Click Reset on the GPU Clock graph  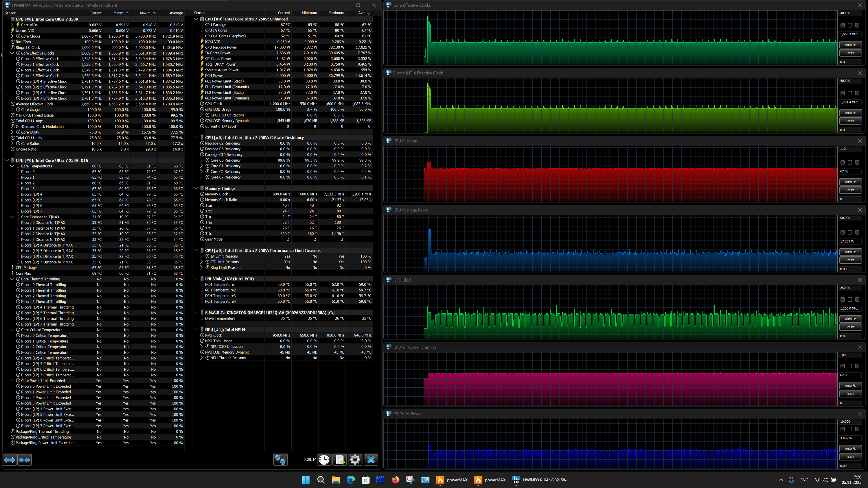[850, 327]
